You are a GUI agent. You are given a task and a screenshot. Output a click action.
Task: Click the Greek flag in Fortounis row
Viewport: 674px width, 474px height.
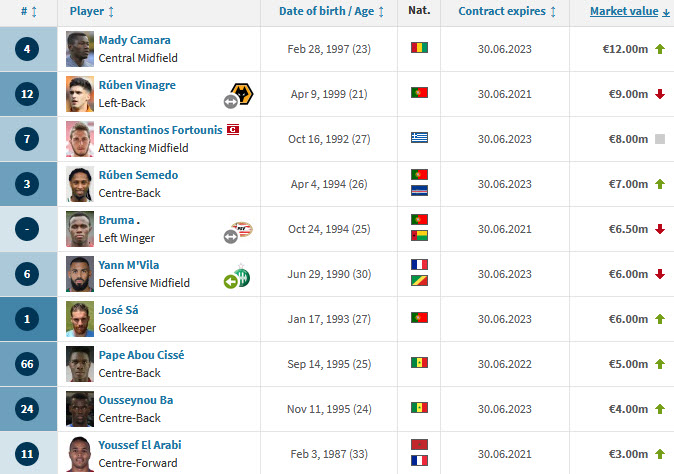[x=419, y=137]
